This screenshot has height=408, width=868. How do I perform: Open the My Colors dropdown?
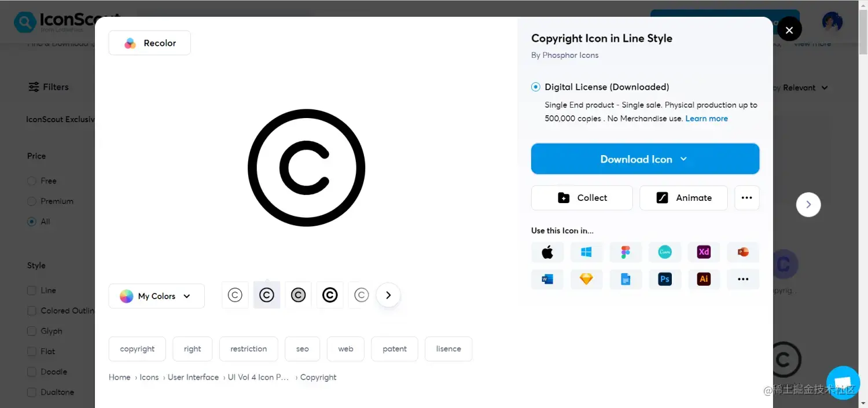[x=156, y=296]
